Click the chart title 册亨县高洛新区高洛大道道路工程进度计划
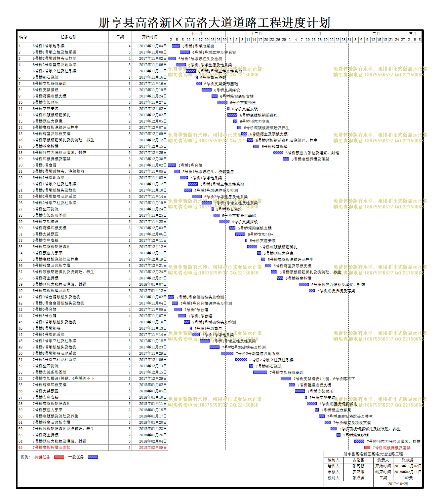Image resolution: width=439 pixels, height=504 pixels. pos(214,22)
